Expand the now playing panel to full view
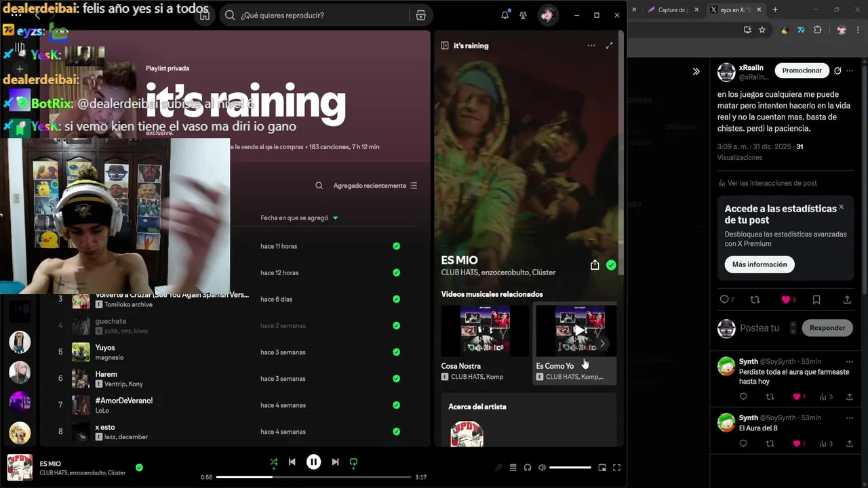Screen dimensions: 868x488 (x=609, y=45)
